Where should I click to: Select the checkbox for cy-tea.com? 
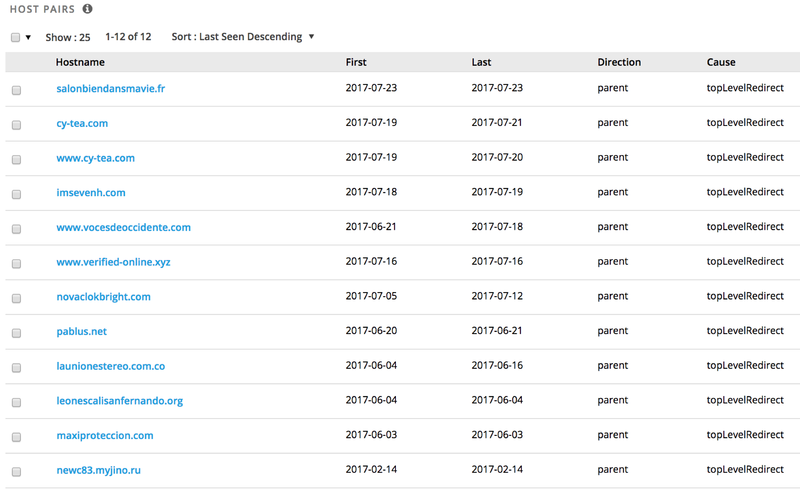(16, 125)
